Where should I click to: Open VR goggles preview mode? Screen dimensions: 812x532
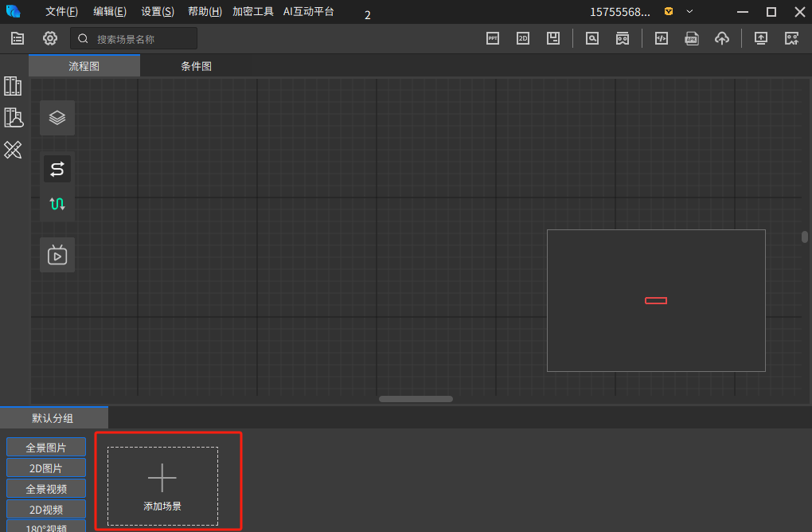pos(623,37)
